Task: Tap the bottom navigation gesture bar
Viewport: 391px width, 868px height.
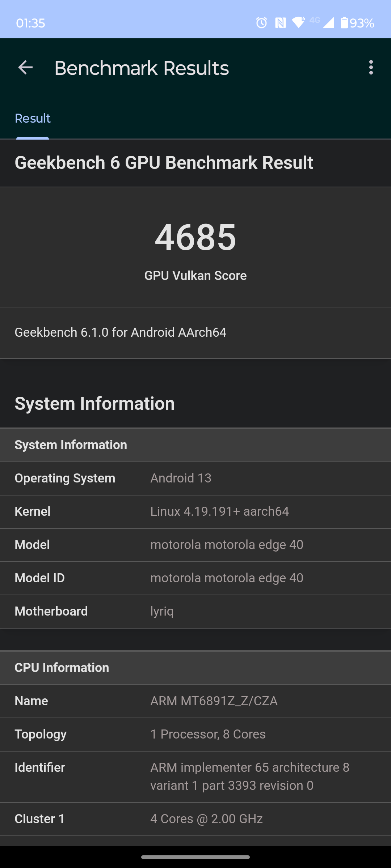Action: point(195,857)
